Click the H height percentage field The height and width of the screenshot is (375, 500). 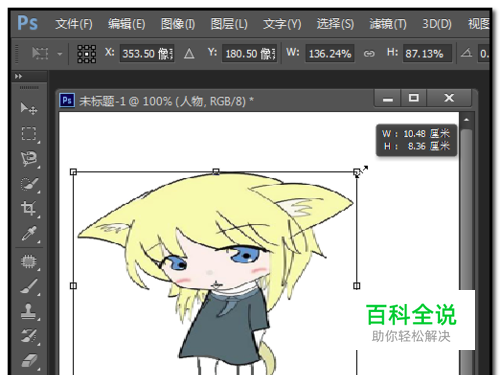pyautogui.click(x=427, y=53)
